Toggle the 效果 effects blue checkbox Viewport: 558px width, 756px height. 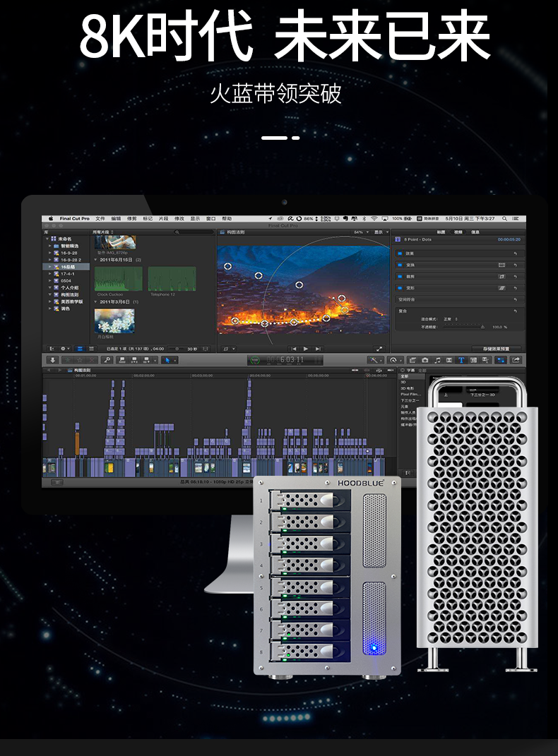tap(400, 253)
